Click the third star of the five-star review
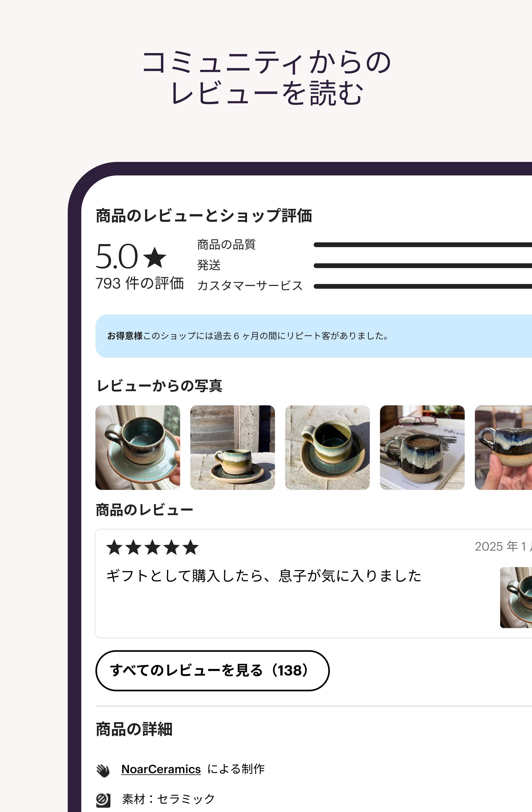The image size is (532, 812). pyautogui.click(x=152, y=547)
